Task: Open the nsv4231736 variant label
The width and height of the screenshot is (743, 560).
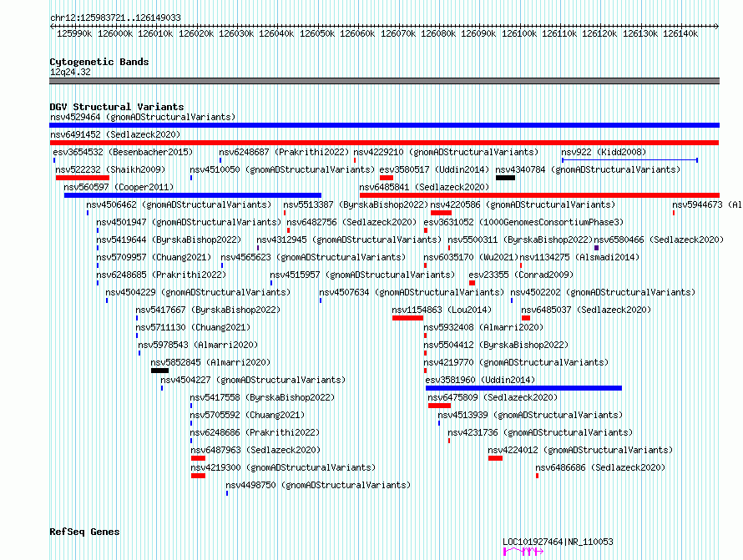Action: tap(540, 432)
